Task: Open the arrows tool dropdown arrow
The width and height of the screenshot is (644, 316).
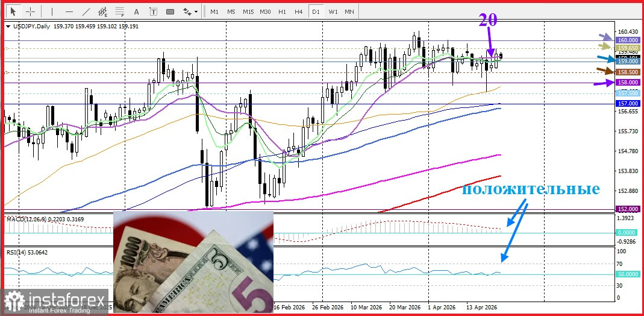Action: pyautogui.click(x=196, y=12)
